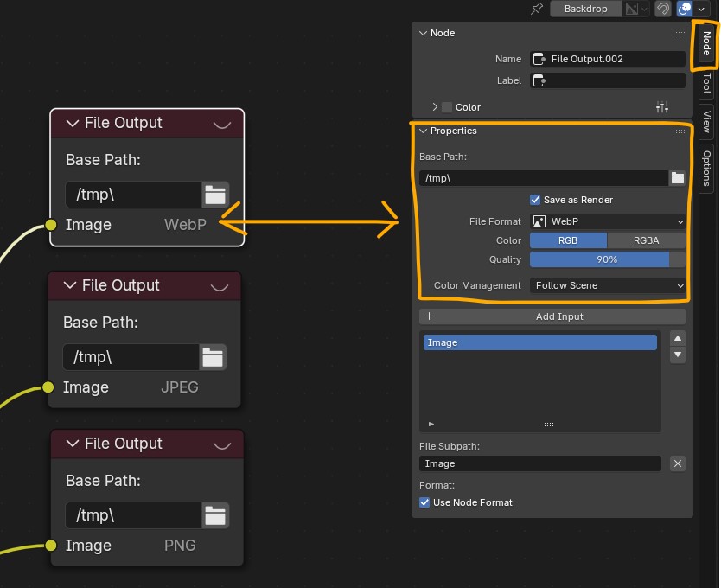The height and width of the screenshot is (588, 721).
Task: Click the node icon in the Name field
Action: 539,59
